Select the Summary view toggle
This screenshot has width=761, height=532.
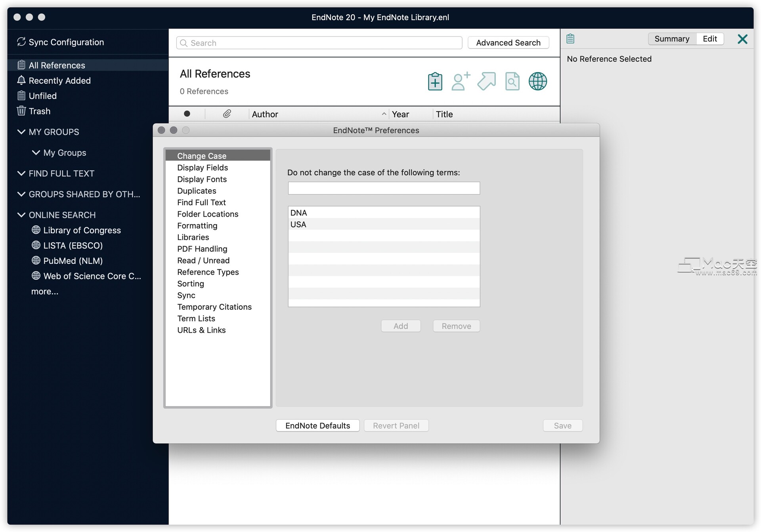click(672, 38)
